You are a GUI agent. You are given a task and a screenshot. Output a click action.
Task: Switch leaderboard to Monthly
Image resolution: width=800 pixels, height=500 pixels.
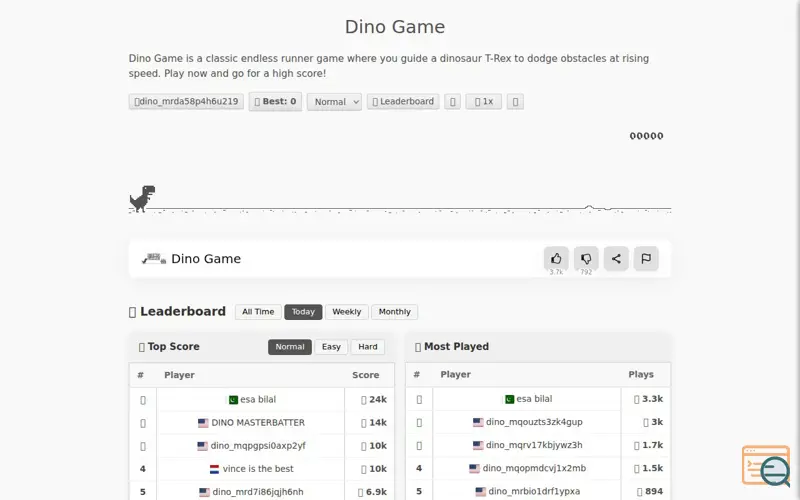(394, 312)
